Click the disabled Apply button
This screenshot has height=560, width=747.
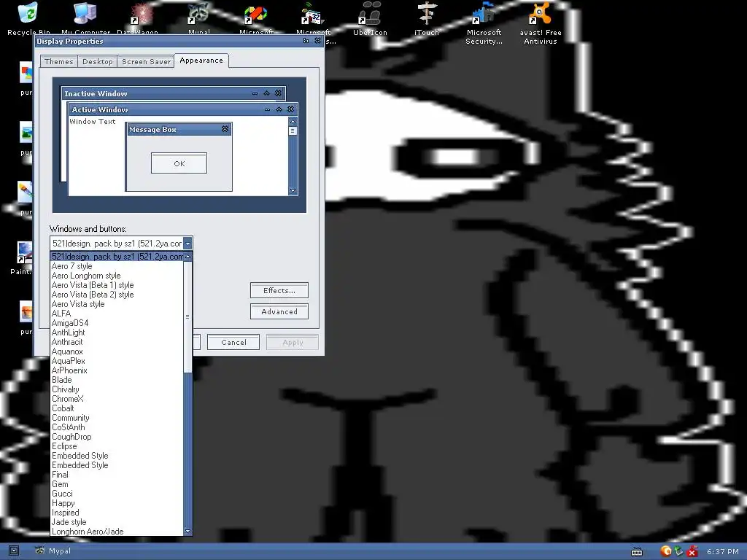(293, 343)
